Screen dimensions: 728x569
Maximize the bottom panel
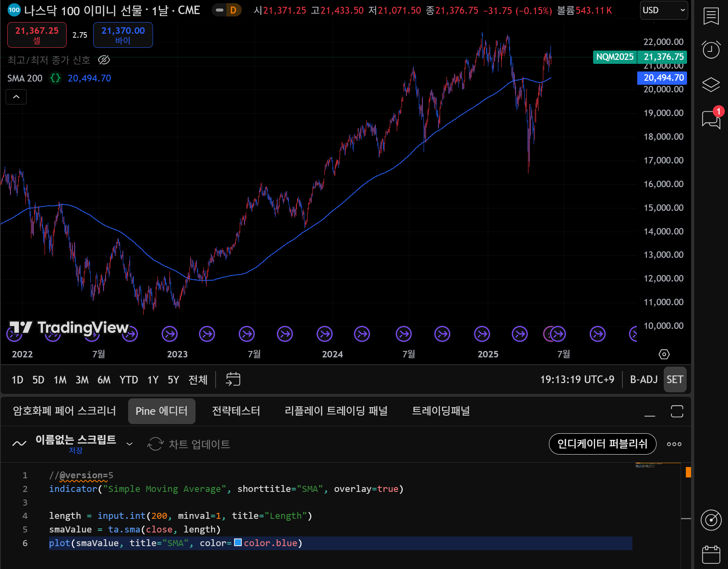pyautogui.click(x=677, y=411)
